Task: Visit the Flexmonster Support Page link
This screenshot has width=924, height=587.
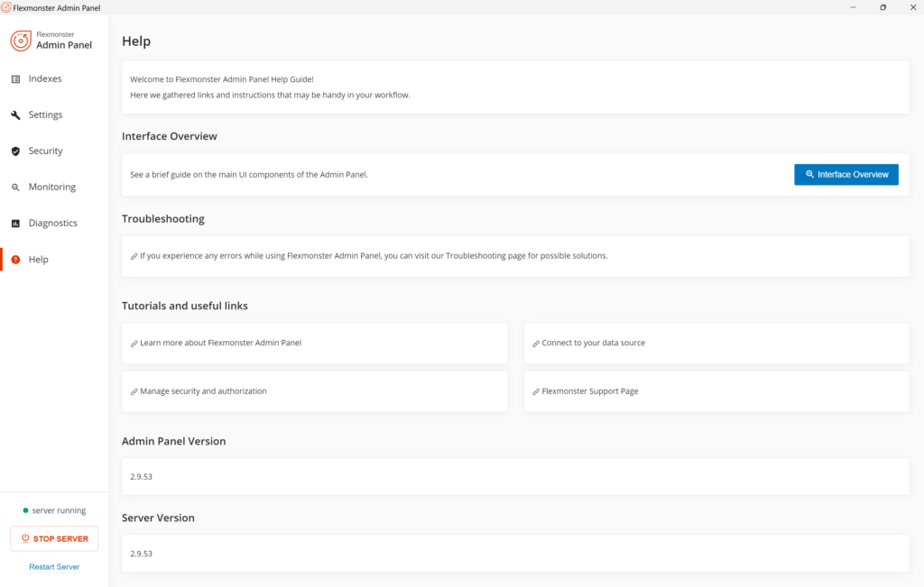Action: (x=589, y=390)
